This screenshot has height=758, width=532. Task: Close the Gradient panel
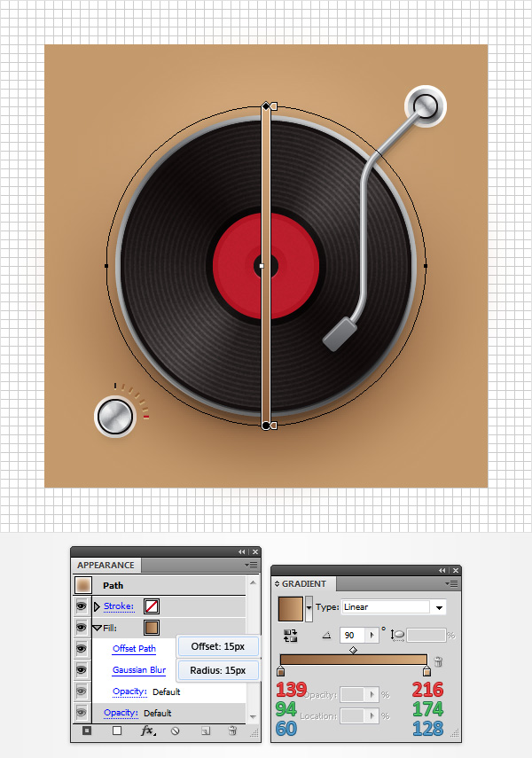[456, 570]
